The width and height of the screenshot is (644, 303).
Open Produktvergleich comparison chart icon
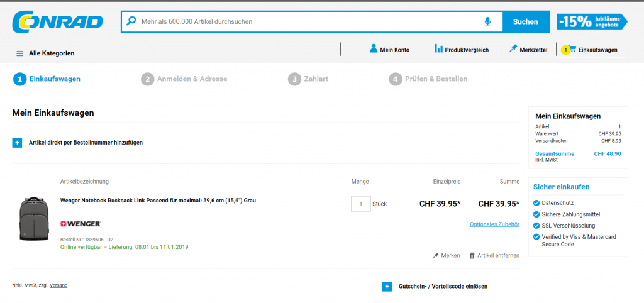tap(438, 49)
